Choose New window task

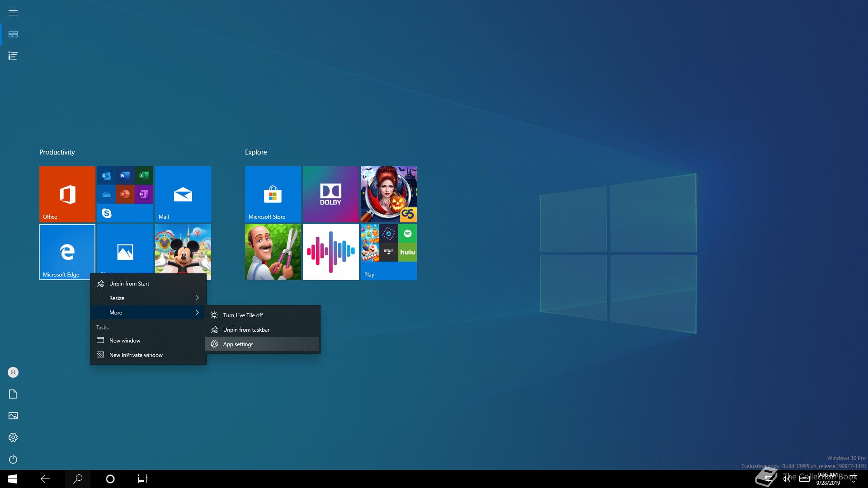(148, 341)
